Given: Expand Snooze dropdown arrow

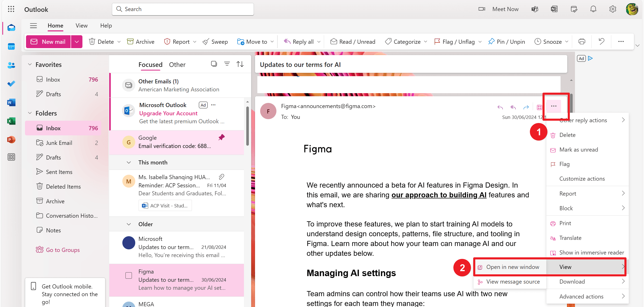Looking at the screenshot, I should pos(567,42).
